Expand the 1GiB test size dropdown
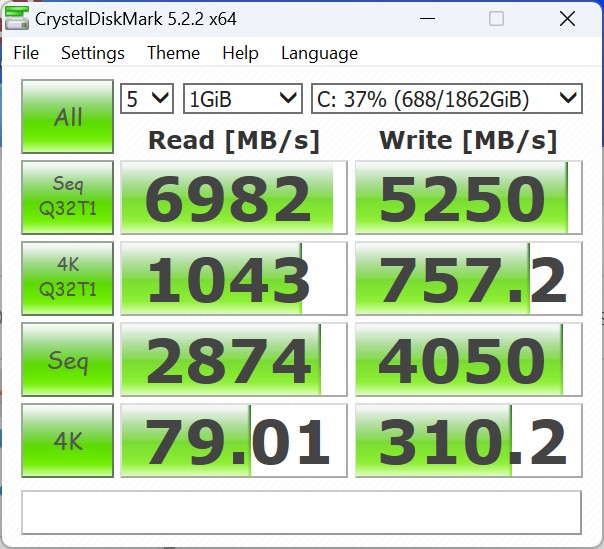 [242, 98]
